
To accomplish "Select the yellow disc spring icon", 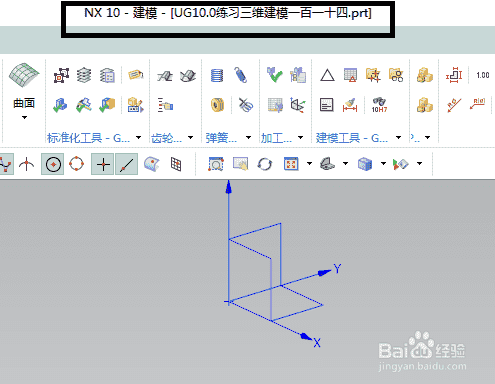I will pyautogui.click(x=217, y=105).
